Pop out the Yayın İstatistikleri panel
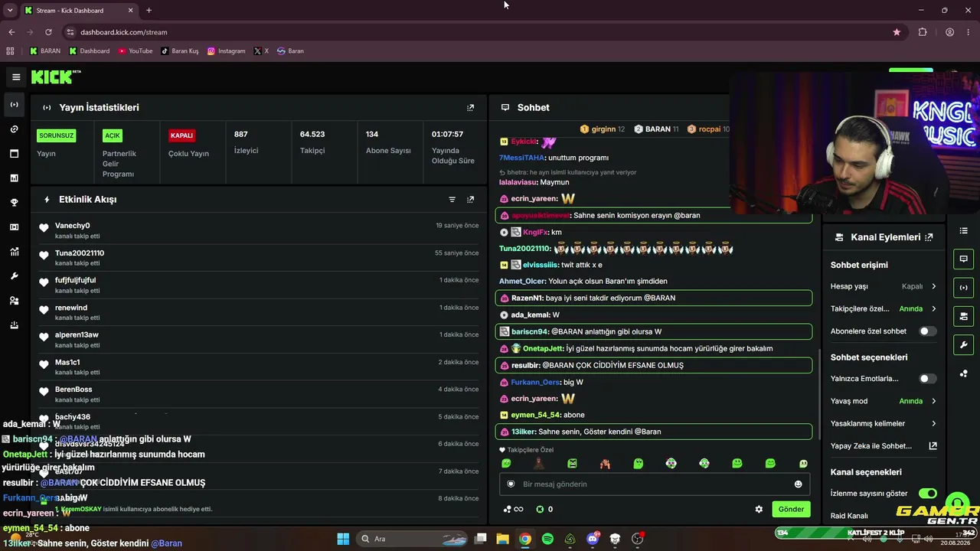Image resolution: width=980 pixels, height=551 pixels. point(470,108)
